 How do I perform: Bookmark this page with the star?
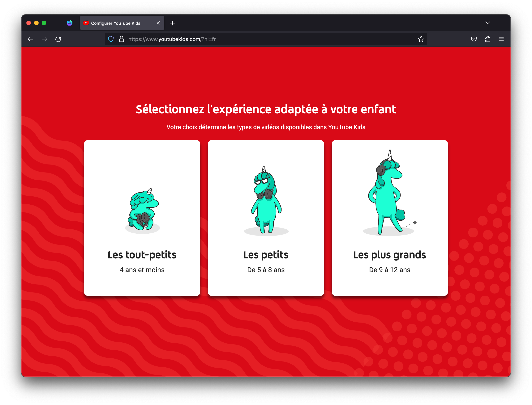tap(421, 39)
